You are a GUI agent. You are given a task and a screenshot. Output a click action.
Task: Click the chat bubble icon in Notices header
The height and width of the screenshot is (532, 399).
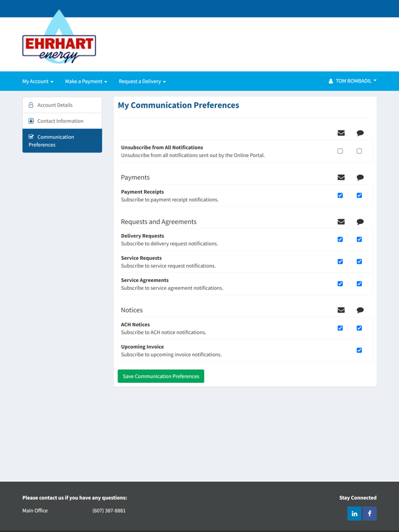360,310
